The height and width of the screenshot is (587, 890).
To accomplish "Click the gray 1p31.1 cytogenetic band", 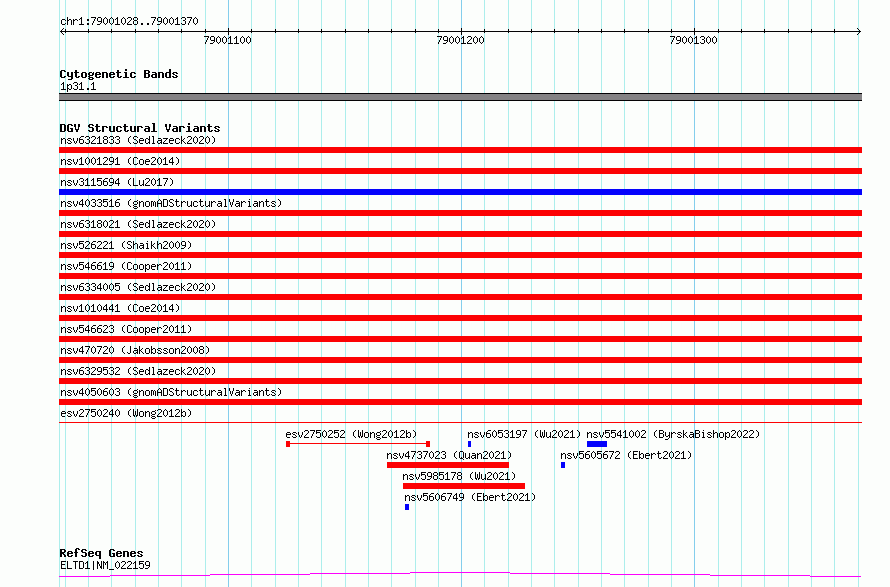I will [x=460, y=97].
